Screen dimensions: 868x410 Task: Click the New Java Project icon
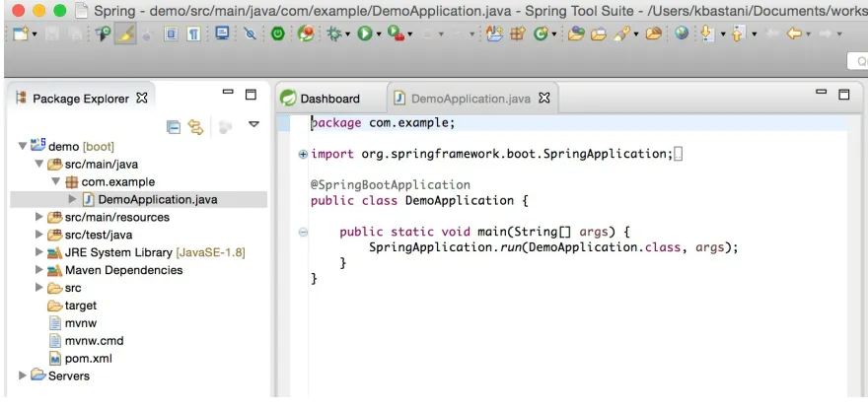(494, 34)
